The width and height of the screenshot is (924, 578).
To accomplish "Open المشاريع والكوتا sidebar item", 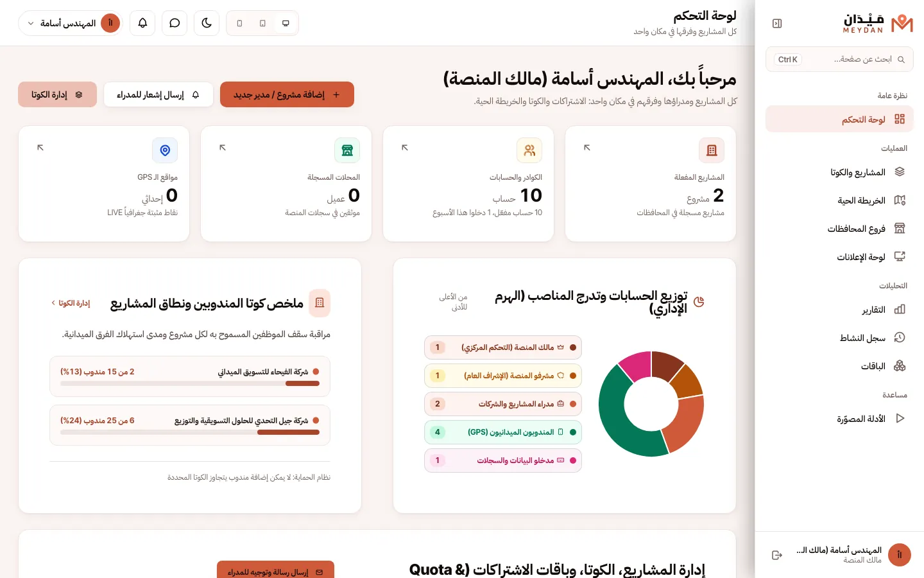I will [839, 172].
